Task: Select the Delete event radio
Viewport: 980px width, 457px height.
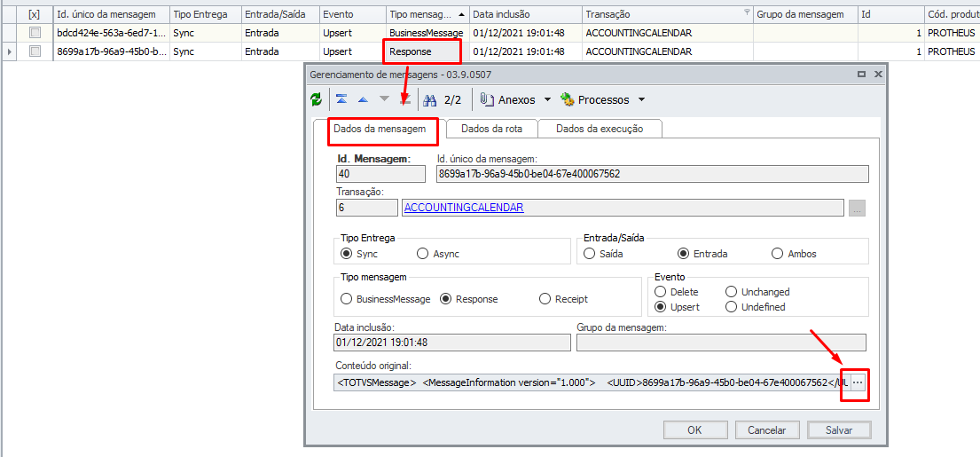Action: (x=659, y=292)
